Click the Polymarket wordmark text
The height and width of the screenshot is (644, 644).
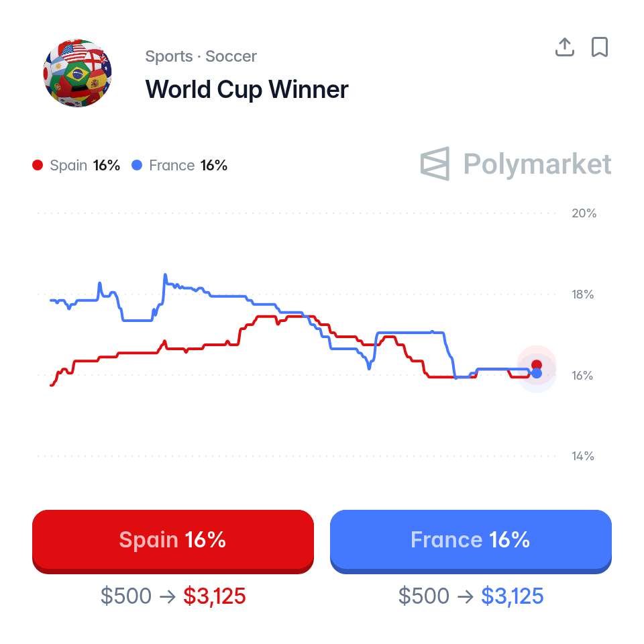537,164
